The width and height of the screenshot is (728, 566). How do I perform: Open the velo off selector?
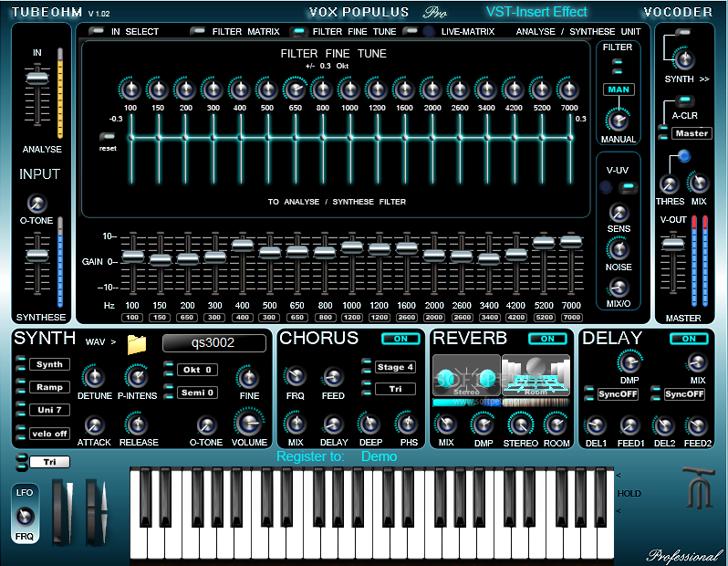point(49,434)
